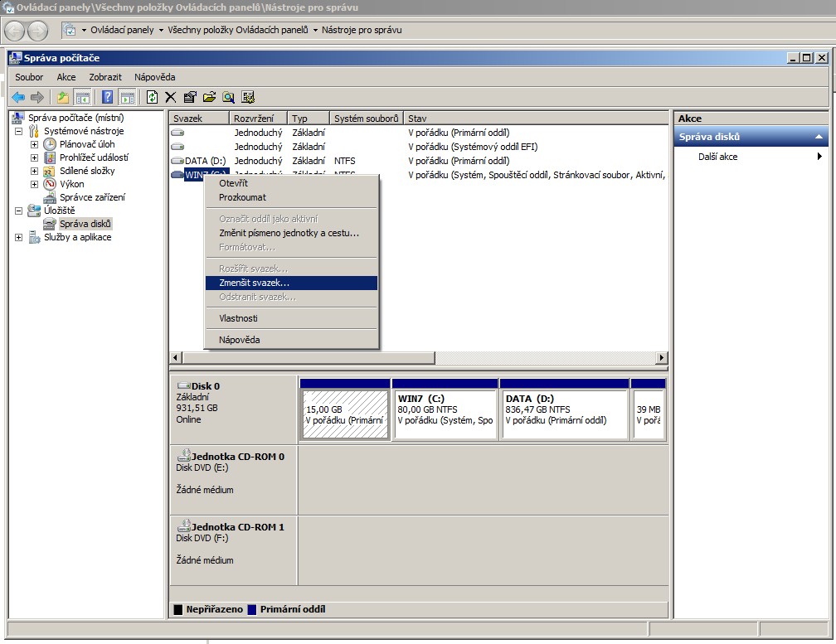Click Další akce in the actions pane

pyautogui.click(x=717, y=157)
